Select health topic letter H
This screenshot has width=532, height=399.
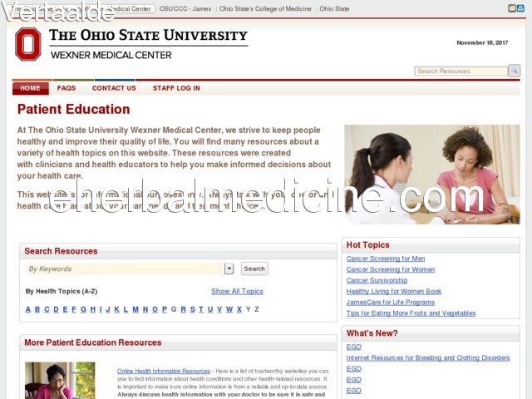point(92,309)
